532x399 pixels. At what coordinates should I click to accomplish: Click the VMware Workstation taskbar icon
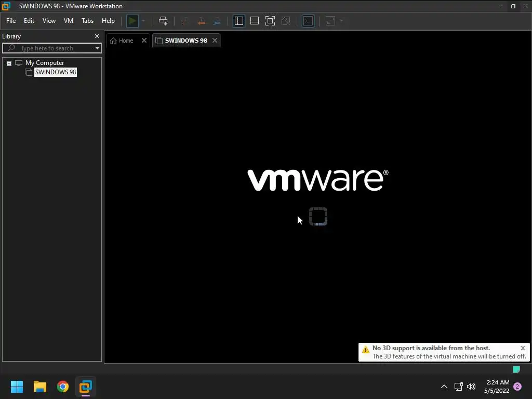(x=86, y=387)
